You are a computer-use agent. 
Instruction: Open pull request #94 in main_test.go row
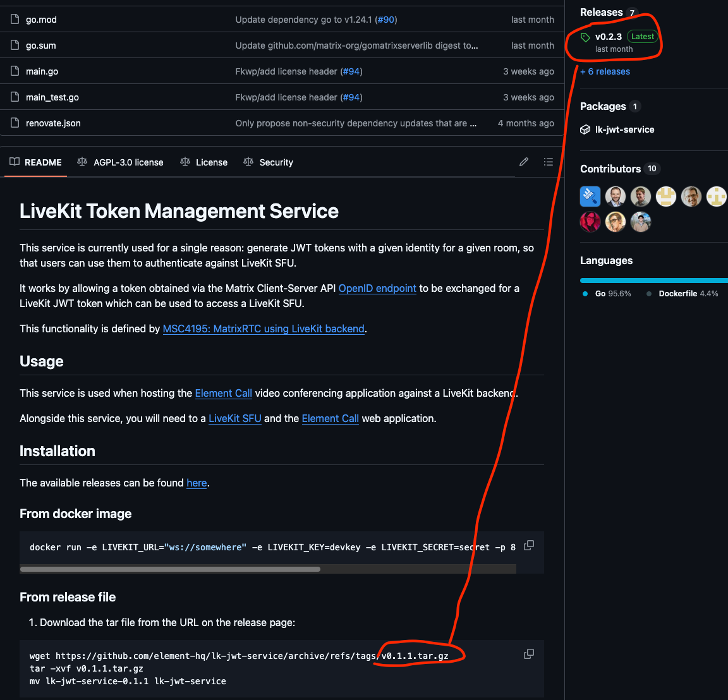pyautogui.click(x=351, y=97)
